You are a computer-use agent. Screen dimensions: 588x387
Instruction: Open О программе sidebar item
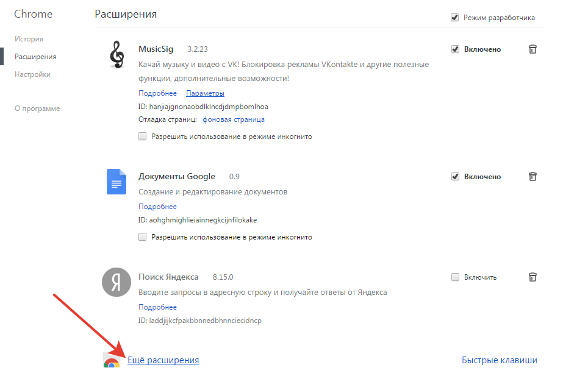click(x=37, y=108)
